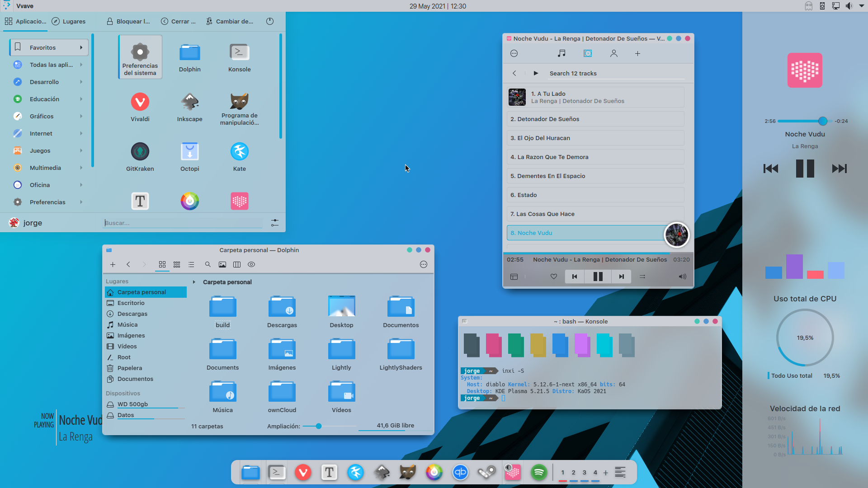Open Dolphin's overflow menu
The image size is (868, 488).
coord(424,264)
